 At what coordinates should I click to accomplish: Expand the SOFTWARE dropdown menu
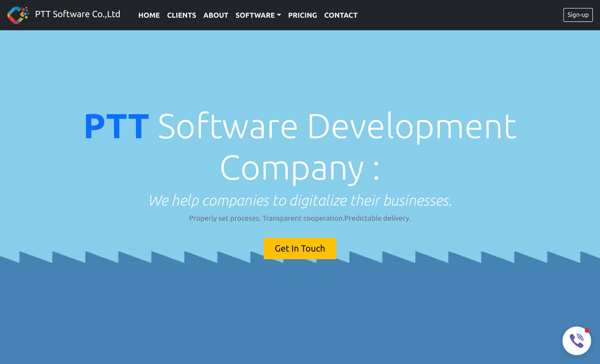click(258, 15)
